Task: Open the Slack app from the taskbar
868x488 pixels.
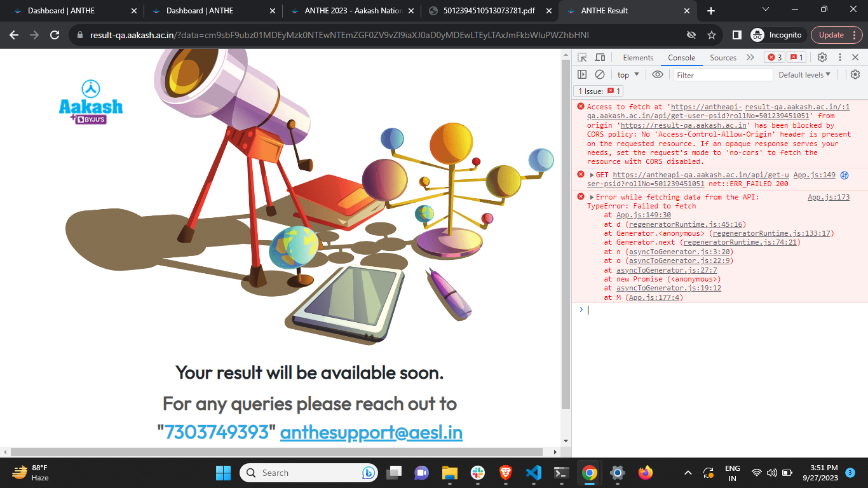Action: [477, 473]
